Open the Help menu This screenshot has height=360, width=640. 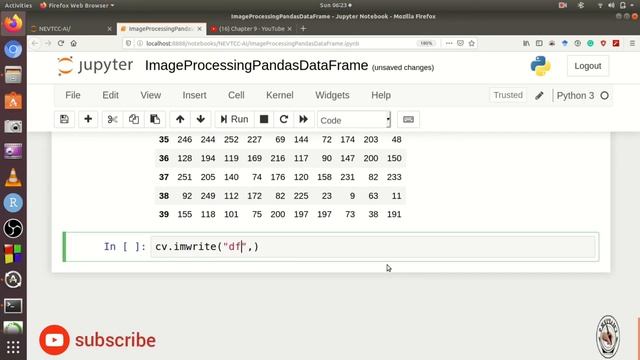381,95
